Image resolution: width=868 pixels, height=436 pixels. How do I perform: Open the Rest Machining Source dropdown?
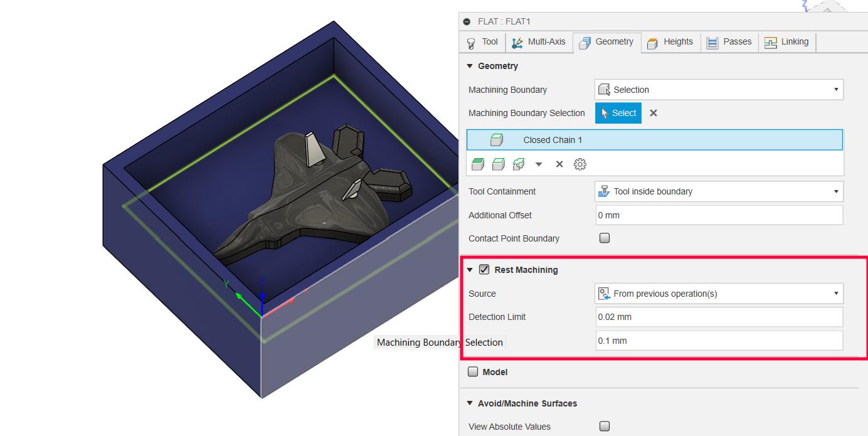tap(719, 294)
